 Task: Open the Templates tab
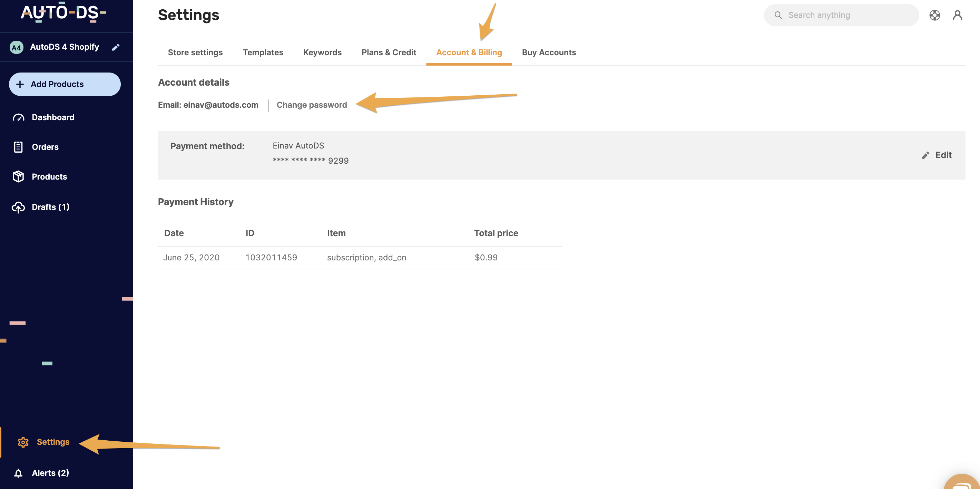(x=263, y=52)
